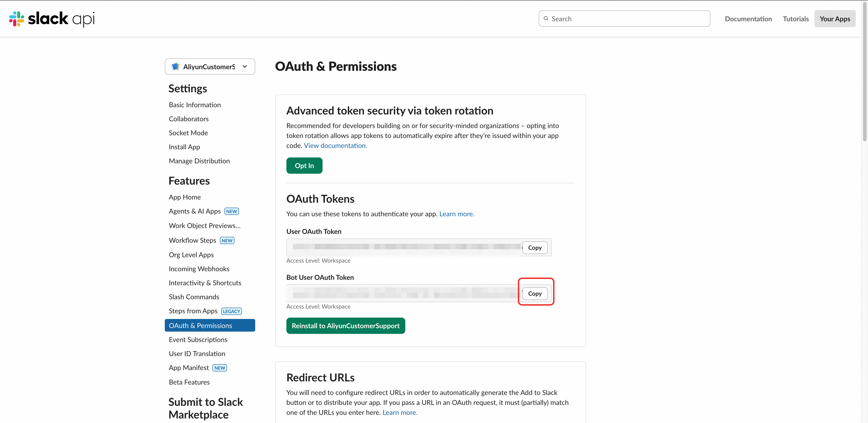Select the active OAuth & Permissions item

tap(210, 325)
